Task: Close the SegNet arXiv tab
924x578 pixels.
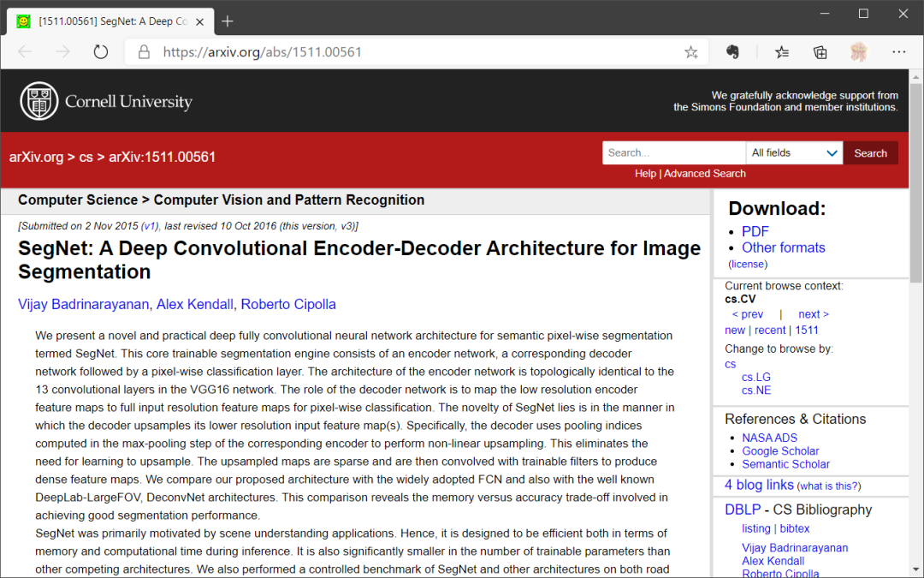Action: click(199, 21)
